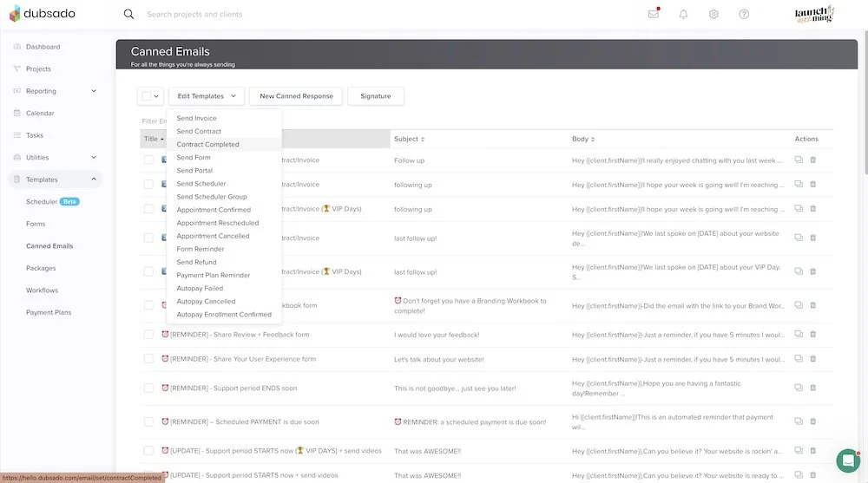Choose Autopay Enrollment Confirmed template
Screen dimensions: 868x483
click(x=224, y=314)
